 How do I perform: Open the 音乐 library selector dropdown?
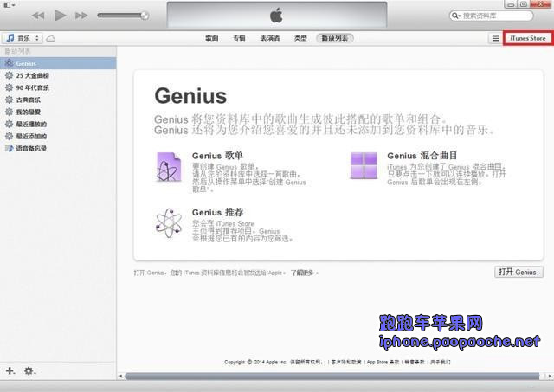coord(22,38)
